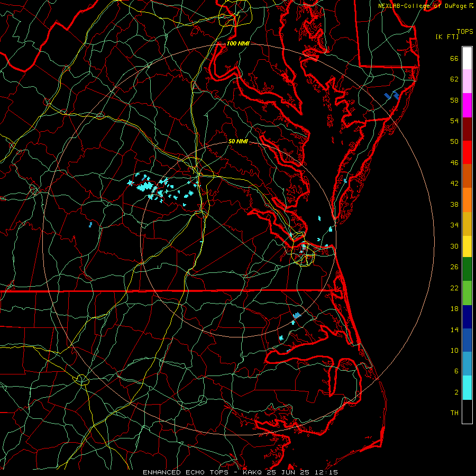Click the legend value 10

point(454,350)
